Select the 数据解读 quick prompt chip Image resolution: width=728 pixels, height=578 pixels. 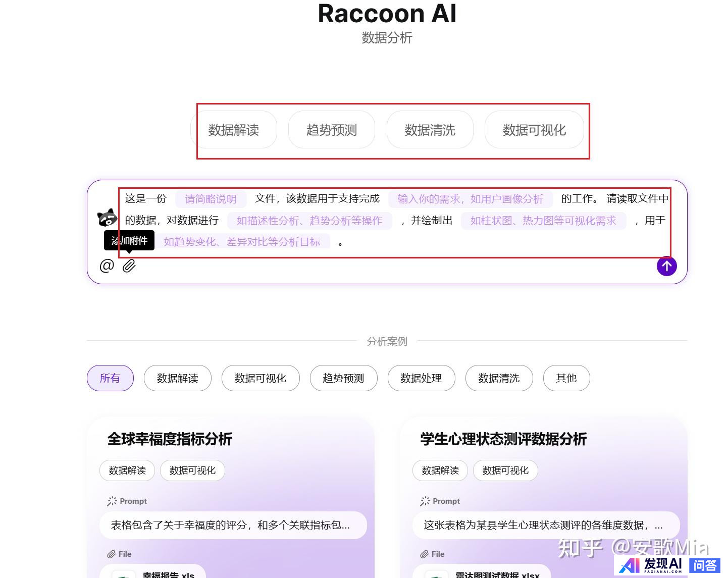click(234, 130)
